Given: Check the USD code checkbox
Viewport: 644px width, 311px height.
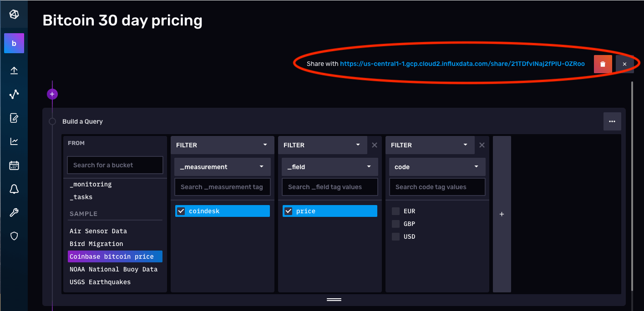Looking at the screenshot, I should pyautogui.click(x=396, y=236).
